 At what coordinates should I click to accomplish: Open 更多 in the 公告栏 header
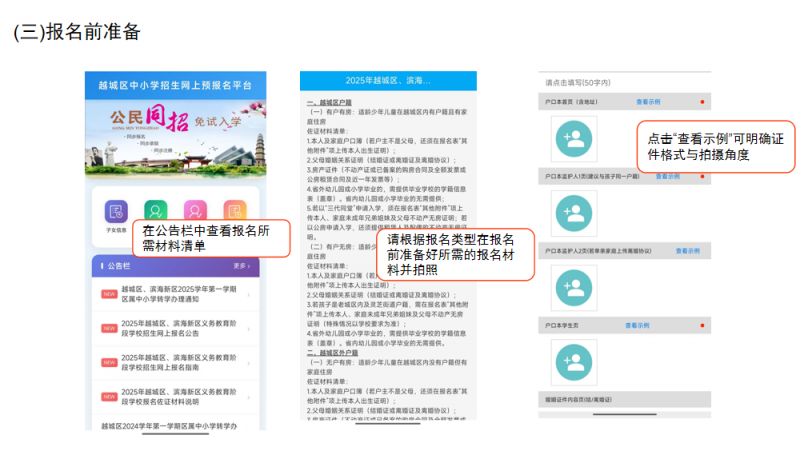[241, 266]
